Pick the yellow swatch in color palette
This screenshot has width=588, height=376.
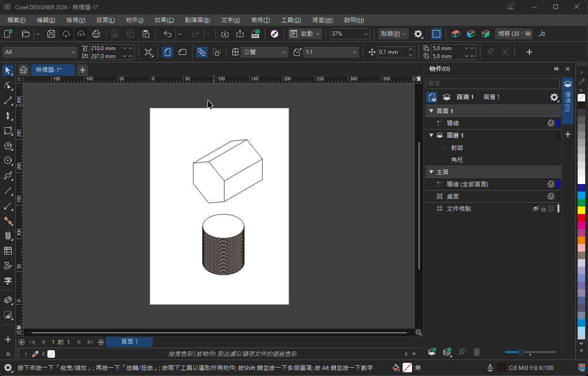pyautogui.click(x=581, y=210)
